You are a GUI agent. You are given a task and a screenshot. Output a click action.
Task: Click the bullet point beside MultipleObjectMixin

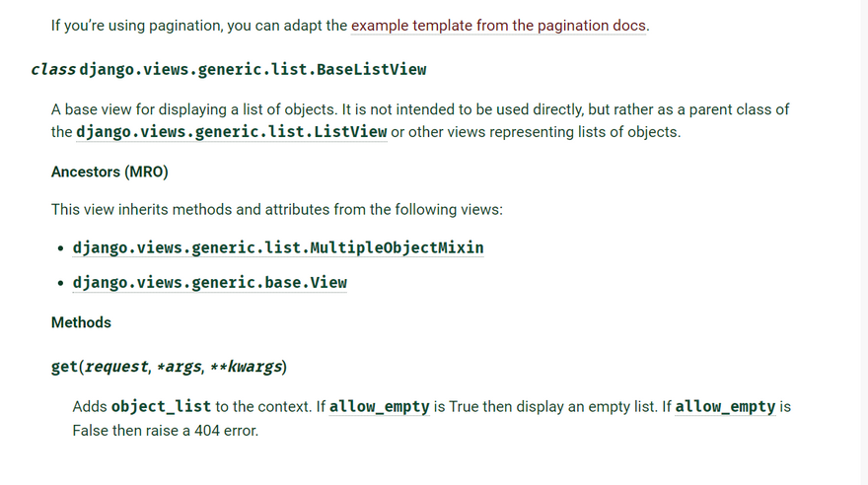coord(61,248)
